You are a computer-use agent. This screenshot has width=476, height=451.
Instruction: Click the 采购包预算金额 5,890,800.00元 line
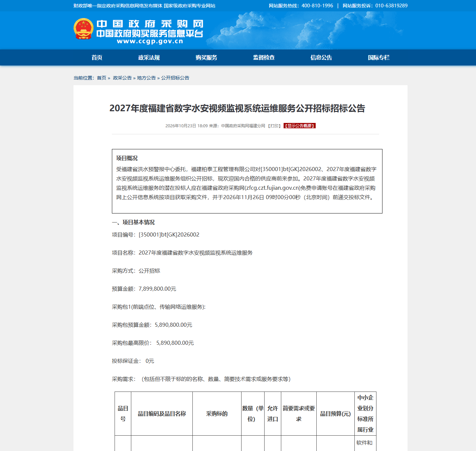pos(152,325)
